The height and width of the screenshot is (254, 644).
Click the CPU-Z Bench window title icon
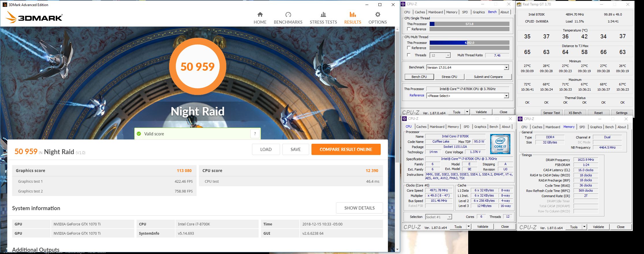pyautogui.click(x=404, y=4)
